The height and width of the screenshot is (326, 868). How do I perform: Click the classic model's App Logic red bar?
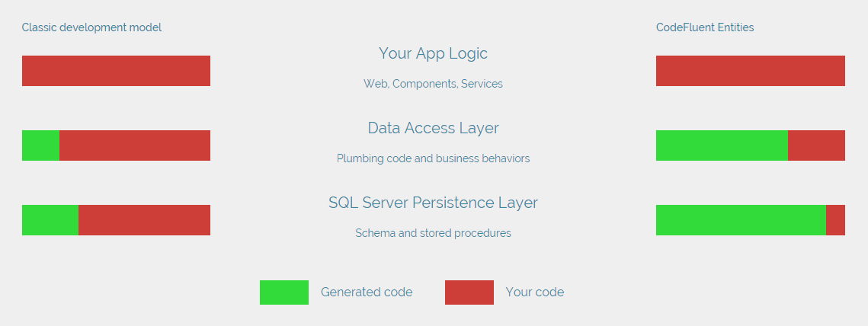pos(116,71)
